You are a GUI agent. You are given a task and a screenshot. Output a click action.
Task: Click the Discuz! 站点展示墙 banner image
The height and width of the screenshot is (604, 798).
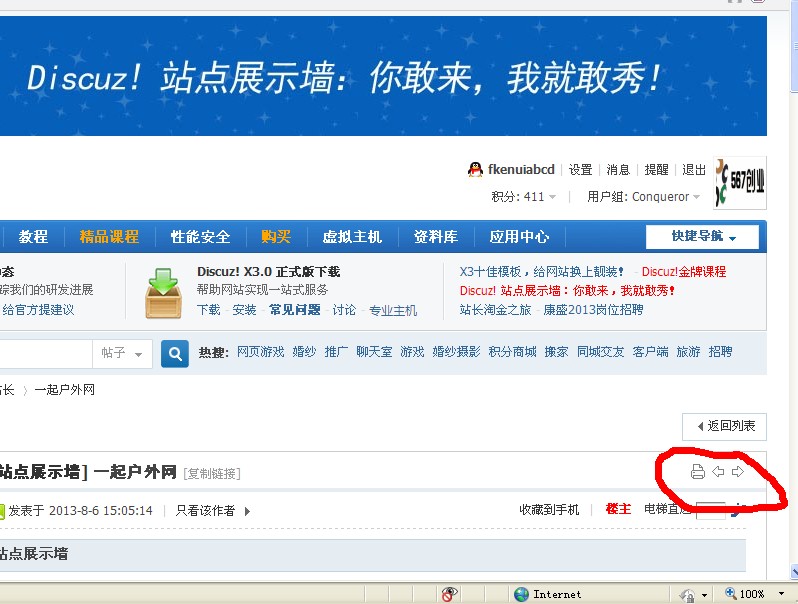(383, 76)
